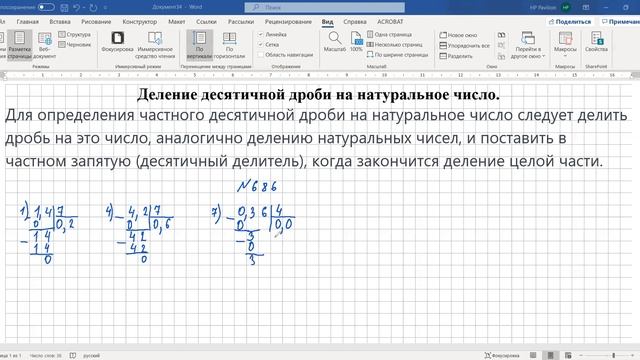Switch to Черновик draft view

[x=75, y=44]
